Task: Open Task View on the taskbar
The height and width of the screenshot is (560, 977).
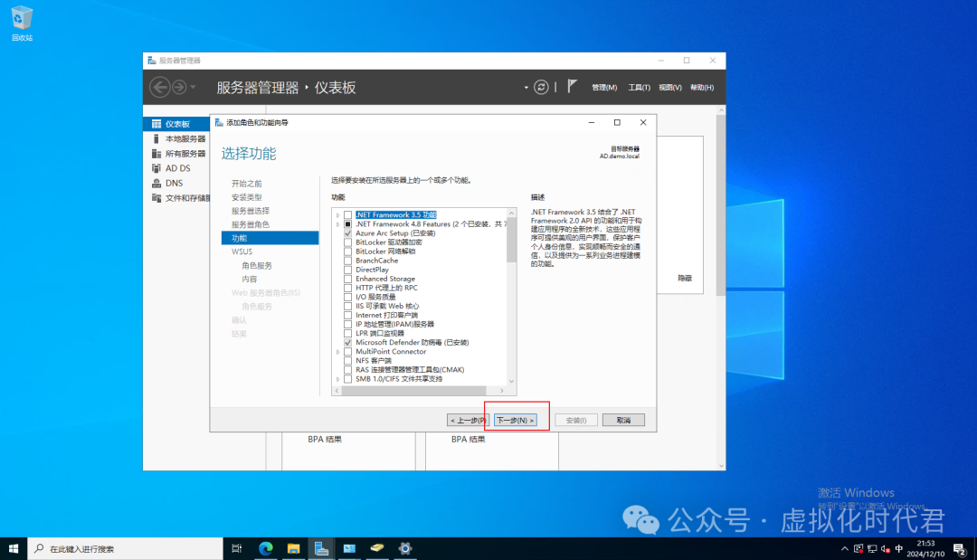Action: coord(236,549)
